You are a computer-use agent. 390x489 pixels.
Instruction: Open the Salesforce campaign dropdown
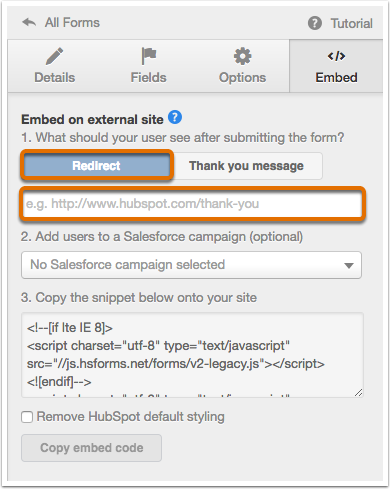[191, 265]
